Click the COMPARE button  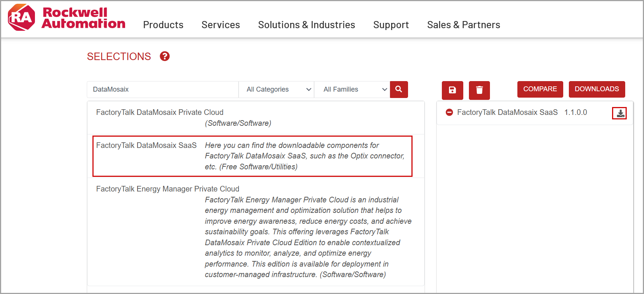pyautogui.click(x=540, y=89)
